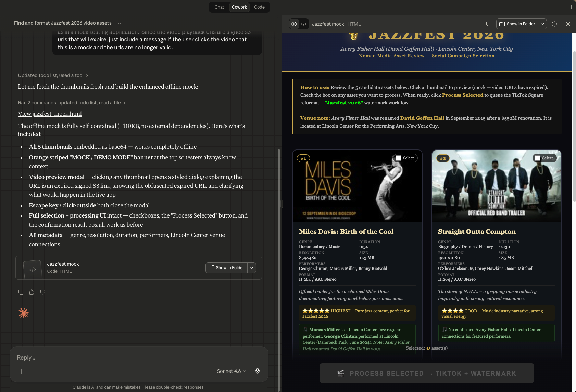The width and height of the screenshot is (576, 392).
Task: Open dropdown arrow on file card Show in Folder
Action: (x=252, y=268)
